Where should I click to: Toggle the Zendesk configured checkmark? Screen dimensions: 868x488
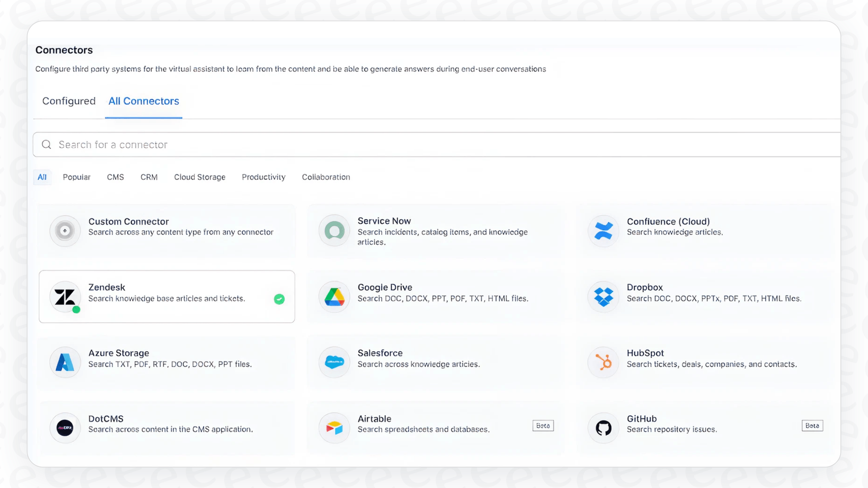[x=279, y=300]
